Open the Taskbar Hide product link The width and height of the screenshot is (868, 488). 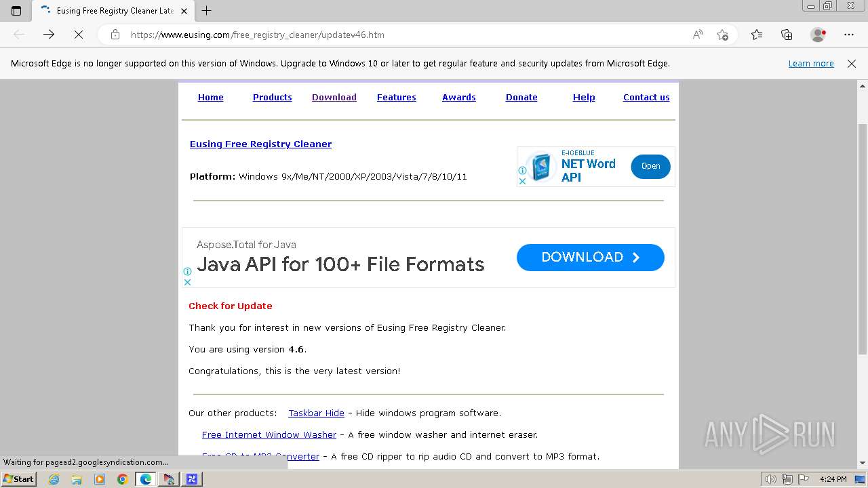[x=316, y=413]
